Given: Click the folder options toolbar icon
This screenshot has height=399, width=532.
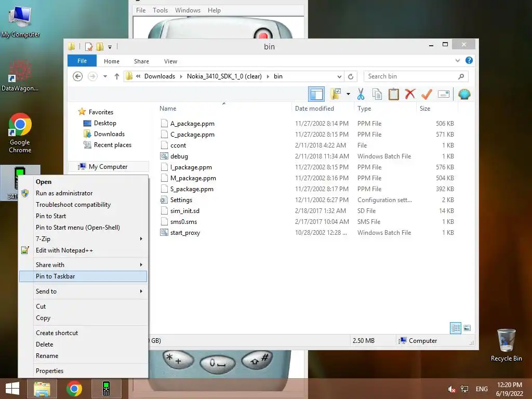Looking at the screenshot, I should point(336,94).
